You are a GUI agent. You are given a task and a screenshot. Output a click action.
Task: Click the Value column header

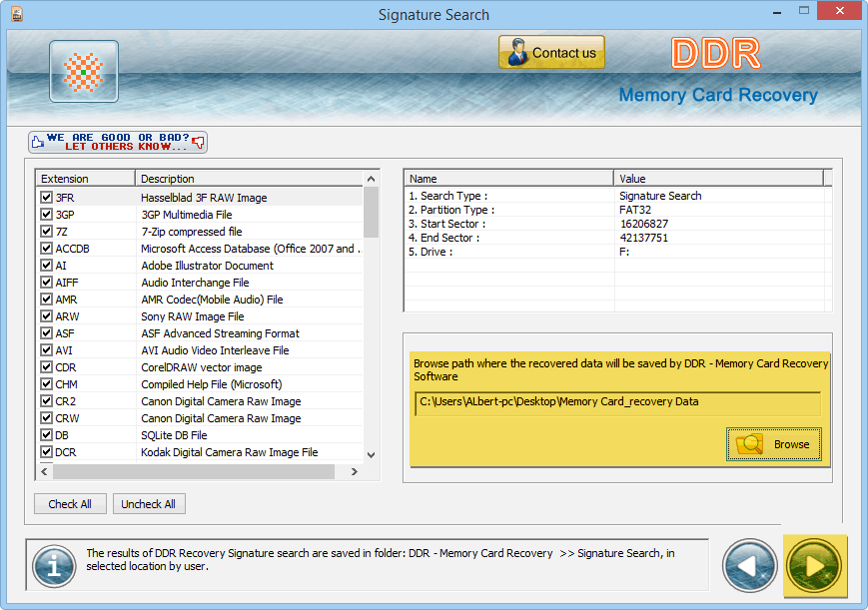tap(719, 179)
